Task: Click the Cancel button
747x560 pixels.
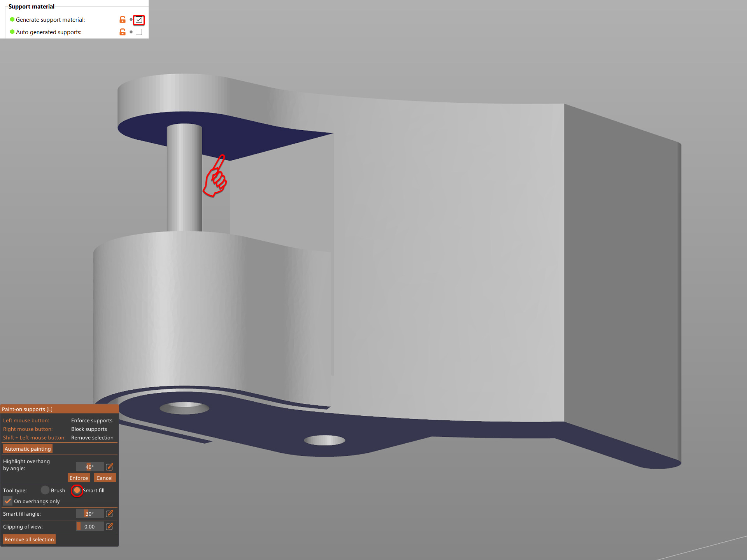Action: coord(104,478)
